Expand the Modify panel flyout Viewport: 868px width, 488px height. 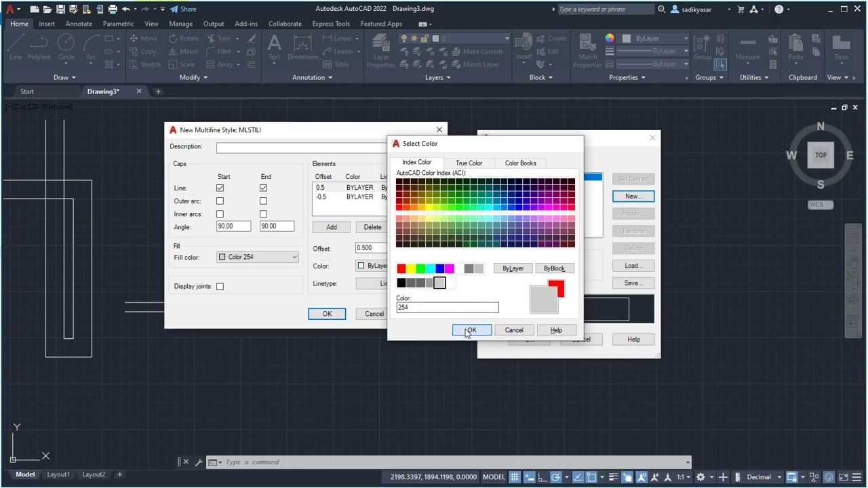193,77
